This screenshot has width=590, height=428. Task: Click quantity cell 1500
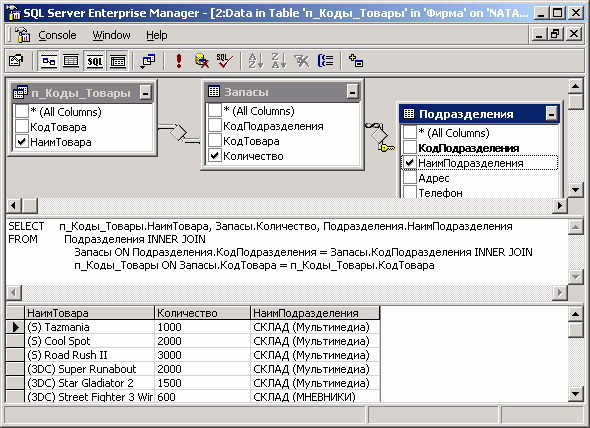click(202, 382)
